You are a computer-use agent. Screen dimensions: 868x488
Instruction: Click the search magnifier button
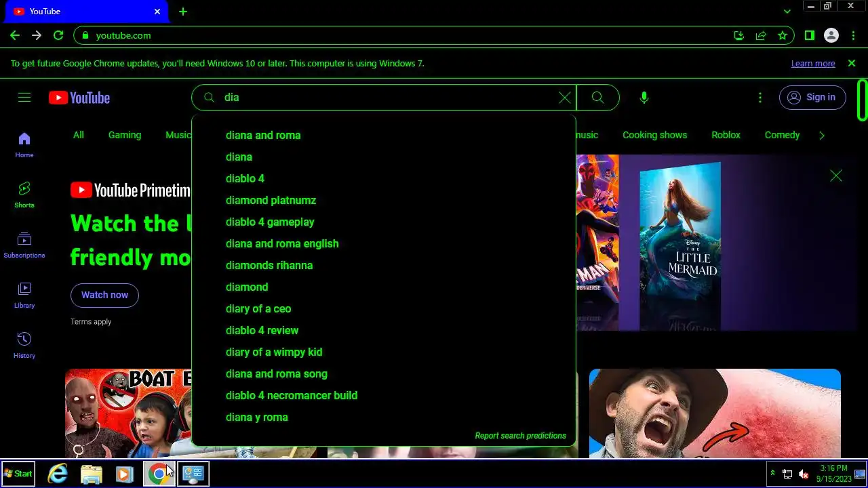coord(597,98)
